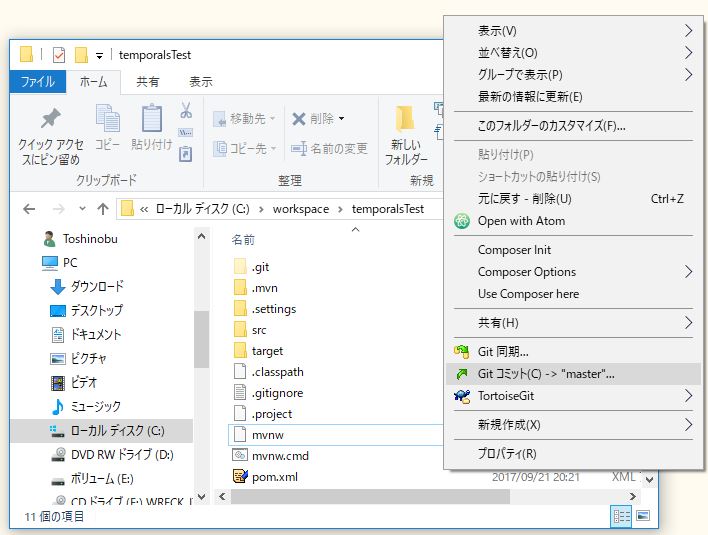This screenshot has width=708, height=535.
Task: Open the recent locations dropdown arrow
Action: pos(82,209)
